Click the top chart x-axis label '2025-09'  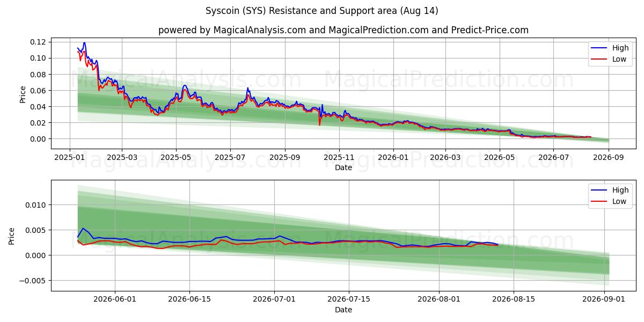285,158
